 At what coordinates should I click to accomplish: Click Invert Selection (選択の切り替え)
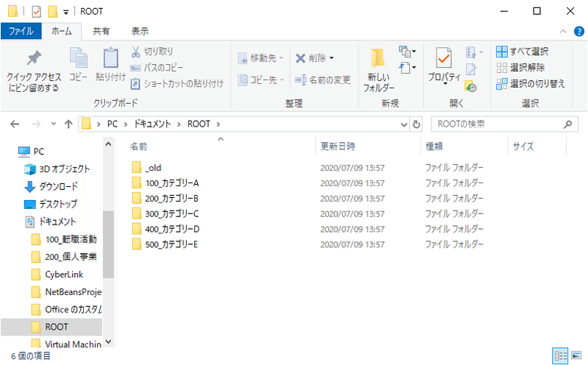[x=530, y=84]
